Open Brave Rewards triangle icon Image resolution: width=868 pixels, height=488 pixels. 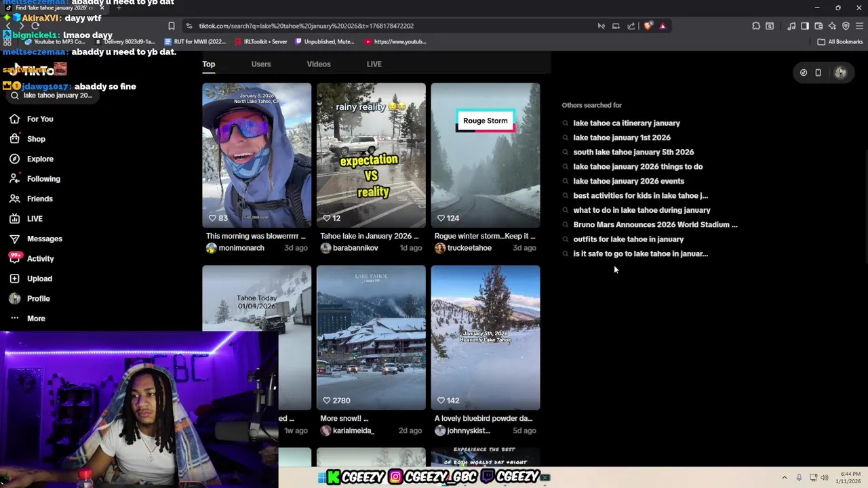[x=663, y=26]
